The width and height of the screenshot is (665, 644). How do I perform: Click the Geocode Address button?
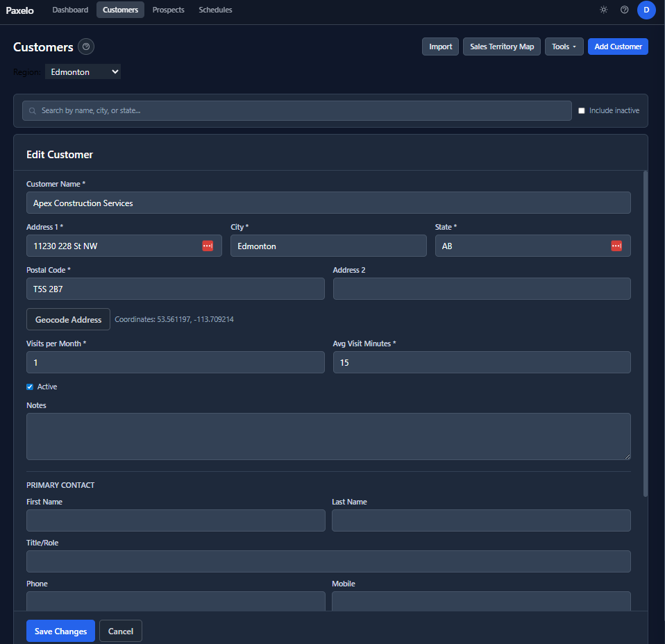coord(68,319)
